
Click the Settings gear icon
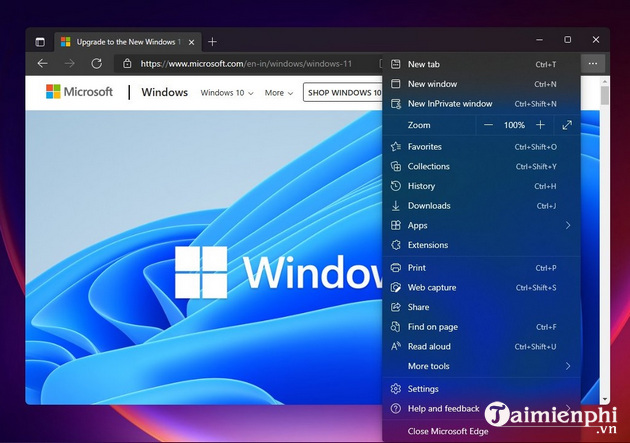click(396, 389)
